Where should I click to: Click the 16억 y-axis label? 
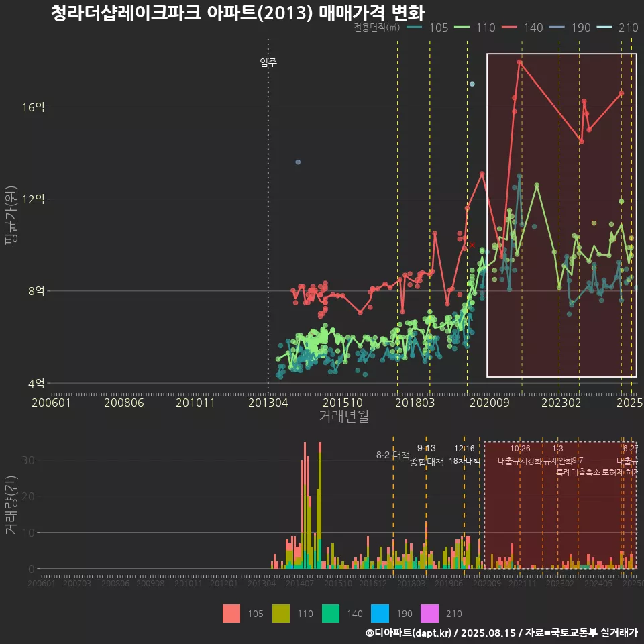tap(34, 107)
